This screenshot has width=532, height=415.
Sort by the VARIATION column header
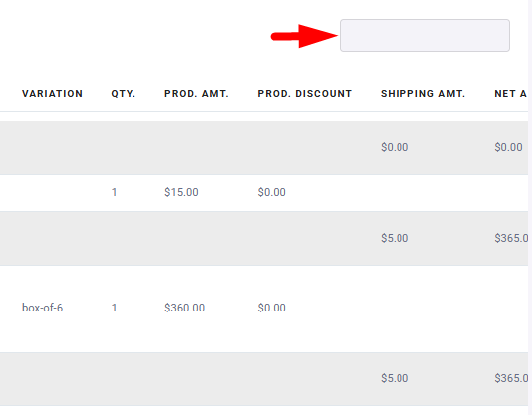click(52, 94)
